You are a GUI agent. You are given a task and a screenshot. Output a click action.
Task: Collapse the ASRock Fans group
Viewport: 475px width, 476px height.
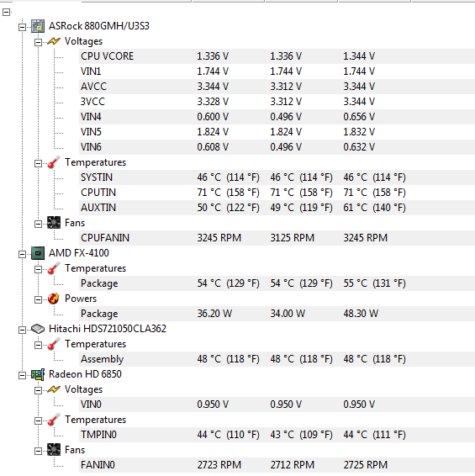(x=38, y=224)
